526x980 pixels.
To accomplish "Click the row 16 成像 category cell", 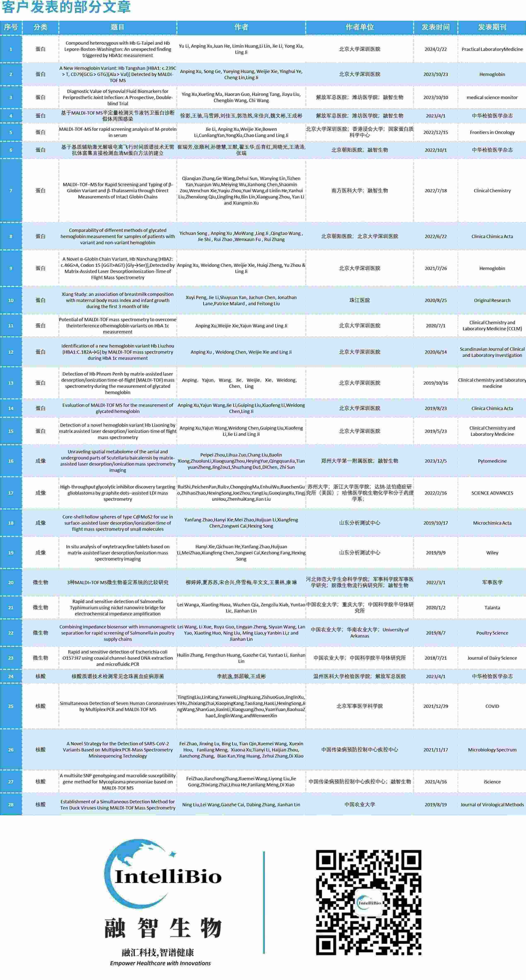I will click(40, 461).
